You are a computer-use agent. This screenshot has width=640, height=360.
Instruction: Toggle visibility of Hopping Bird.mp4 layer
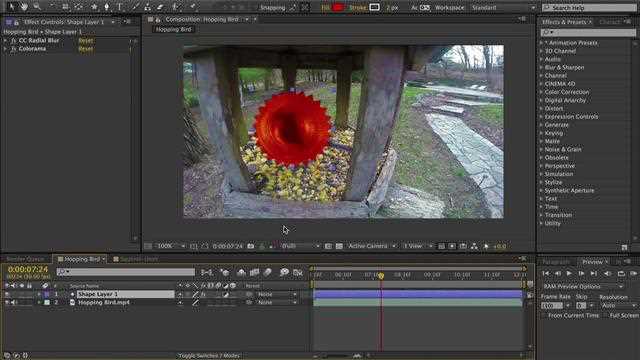[7, 302]
